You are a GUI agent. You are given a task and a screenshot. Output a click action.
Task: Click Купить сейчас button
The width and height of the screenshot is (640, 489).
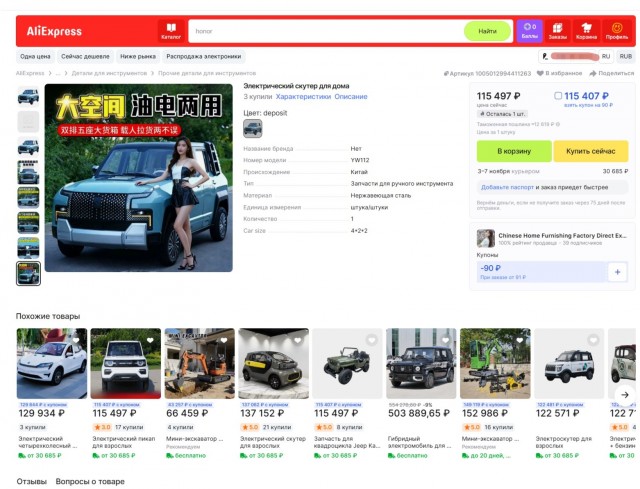point(591,151)
